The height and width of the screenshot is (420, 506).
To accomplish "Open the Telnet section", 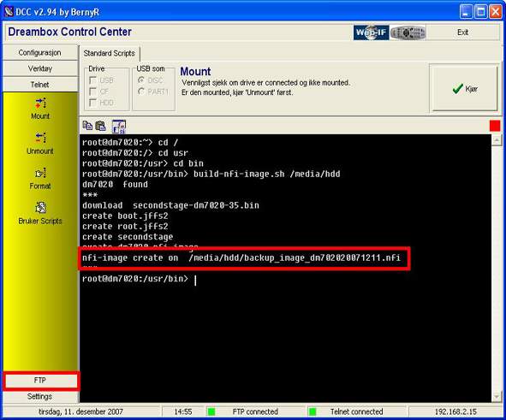I will [40, 85].
